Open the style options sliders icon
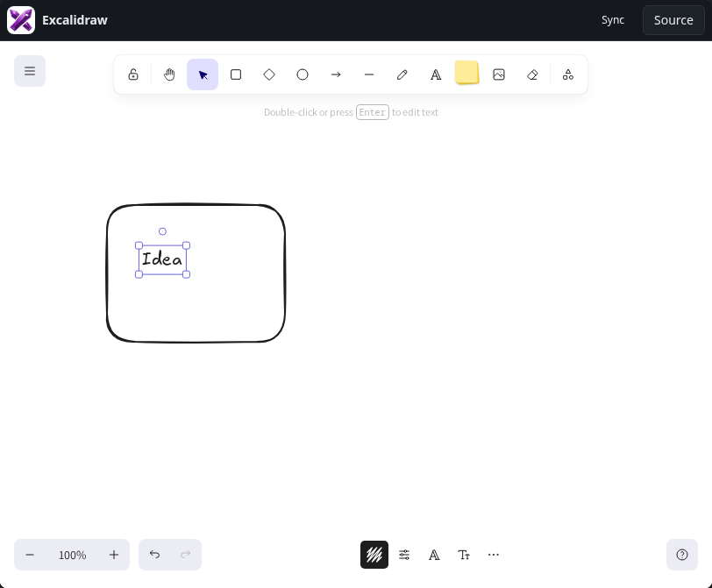 (404, 555)
